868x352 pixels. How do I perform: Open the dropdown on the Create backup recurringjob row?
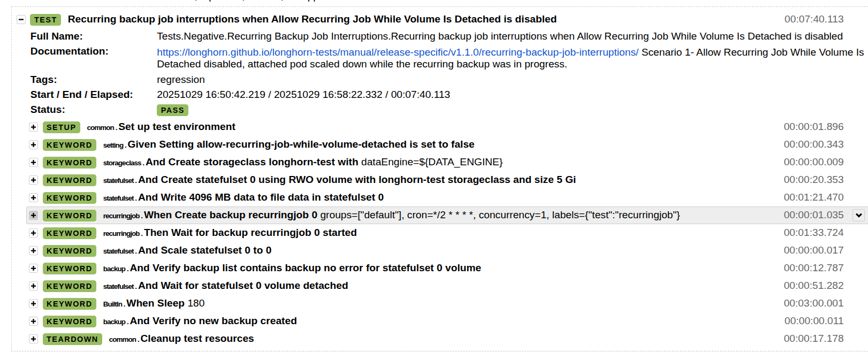tap(858, 215)
